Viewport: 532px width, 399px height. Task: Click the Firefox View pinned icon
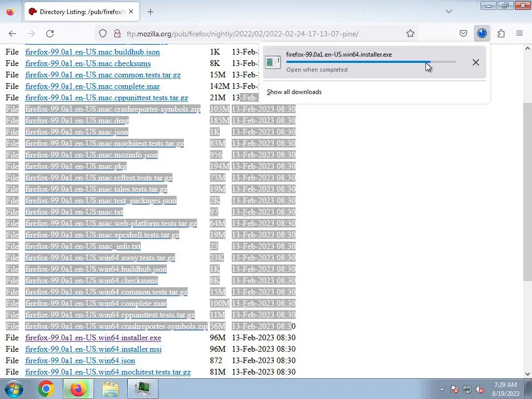coord(10,11)
